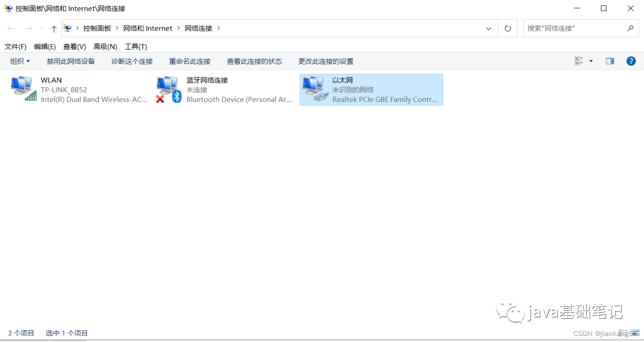644x342 pixels.
Task: Click the Intel(R) Dual Band Wireless-AC text
Action: click(94, 99)
